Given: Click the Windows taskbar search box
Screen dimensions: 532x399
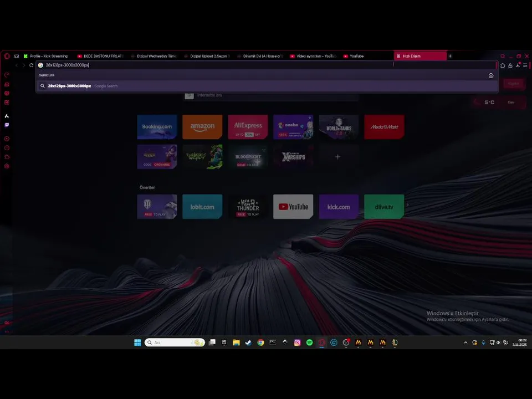Looking at the screenshot, I should (x=175, y=342).
